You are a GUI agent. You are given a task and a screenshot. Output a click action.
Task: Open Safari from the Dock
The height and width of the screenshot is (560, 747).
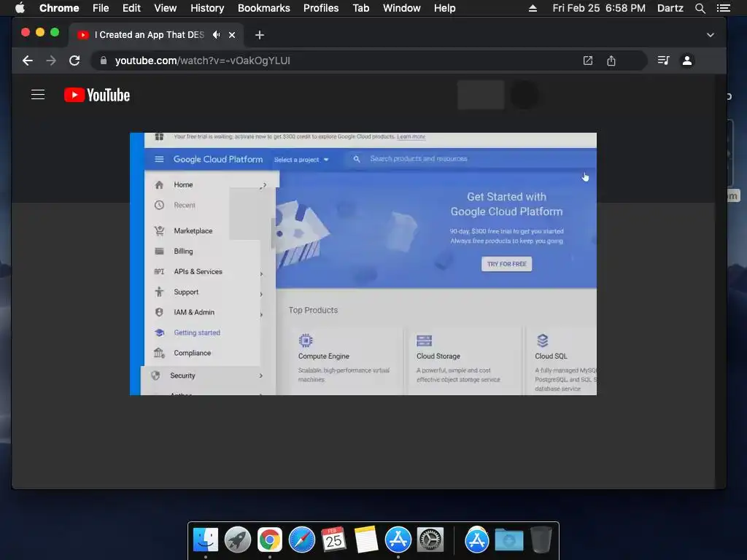[x=302, y=540]
